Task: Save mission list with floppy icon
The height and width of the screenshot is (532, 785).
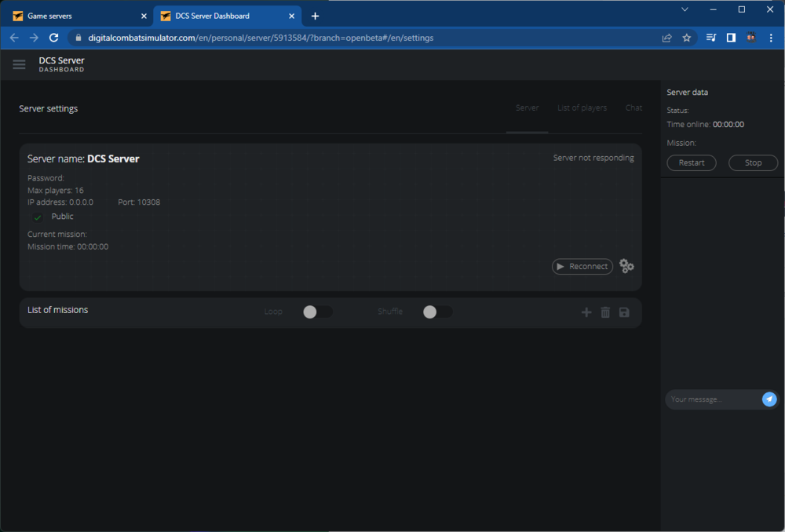Action: coord(624,312)
